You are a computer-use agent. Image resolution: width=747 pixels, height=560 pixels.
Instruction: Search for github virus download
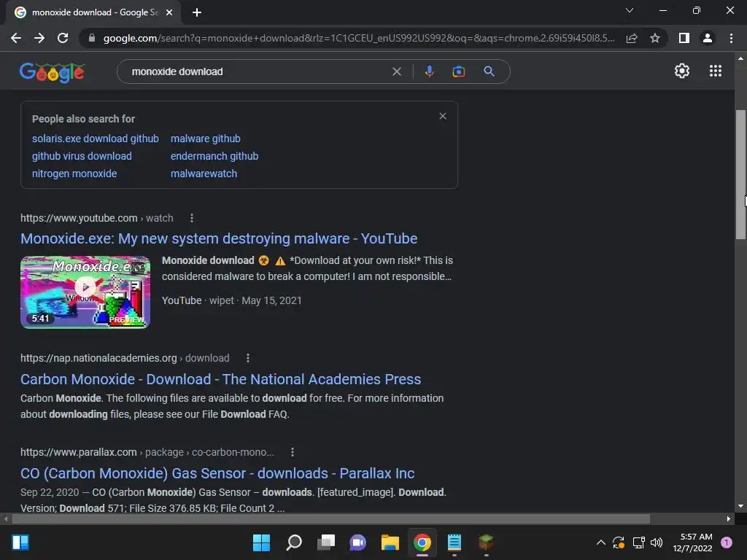[x=82, y=156]
